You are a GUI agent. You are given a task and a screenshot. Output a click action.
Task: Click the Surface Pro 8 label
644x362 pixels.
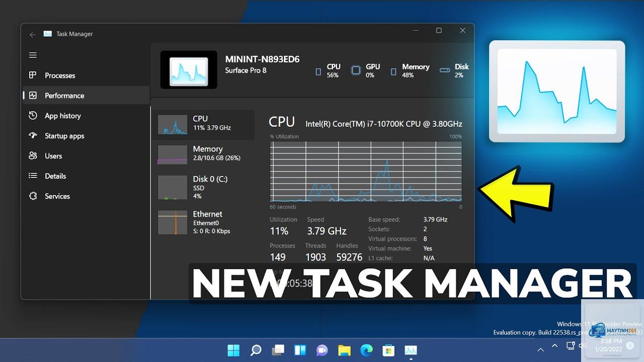pyautogui.click(x=246, y=70)
